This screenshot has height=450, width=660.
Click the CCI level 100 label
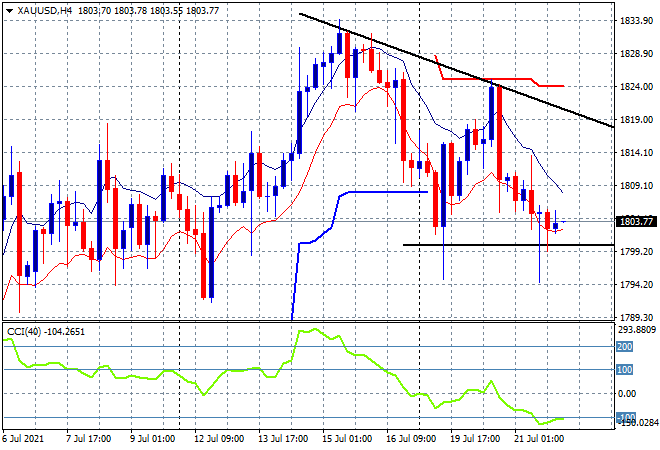click(x=624, y=370)
